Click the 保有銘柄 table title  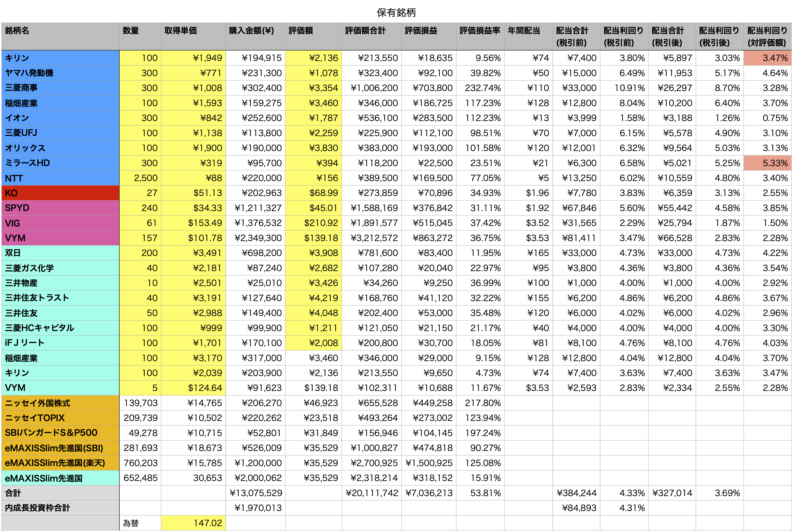click(x=396, y=13)
